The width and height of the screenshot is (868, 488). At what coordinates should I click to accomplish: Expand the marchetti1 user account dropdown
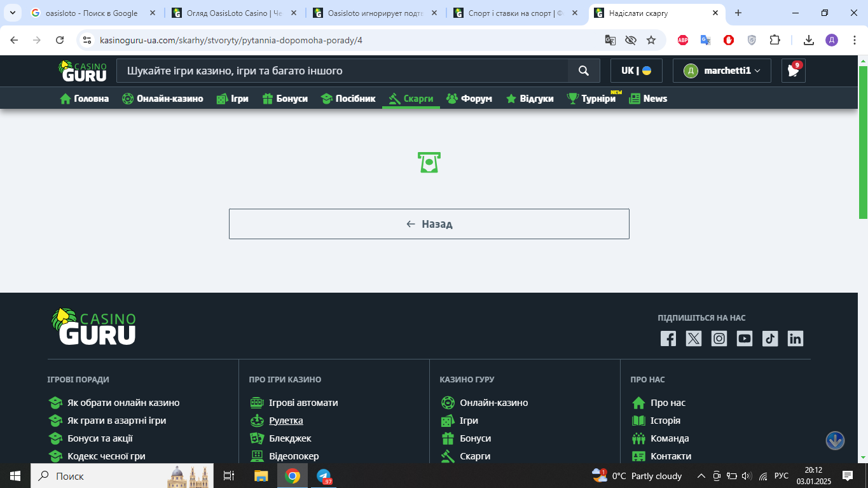[722, 71]
